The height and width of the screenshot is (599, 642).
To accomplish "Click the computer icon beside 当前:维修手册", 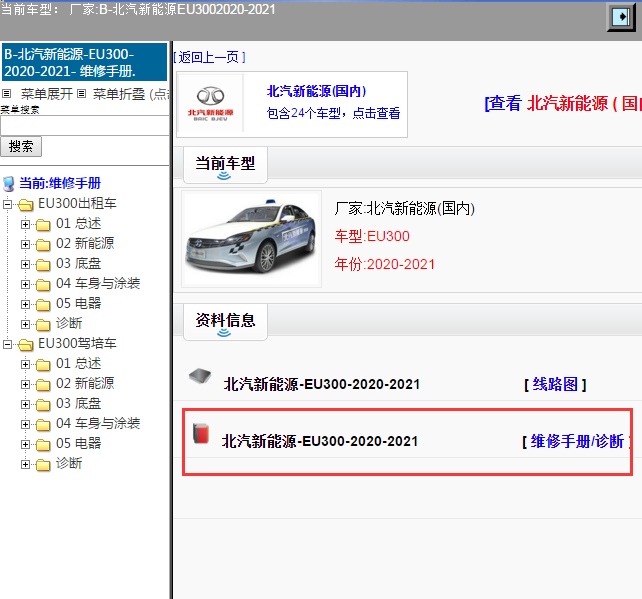I will (x=9, y=184).
